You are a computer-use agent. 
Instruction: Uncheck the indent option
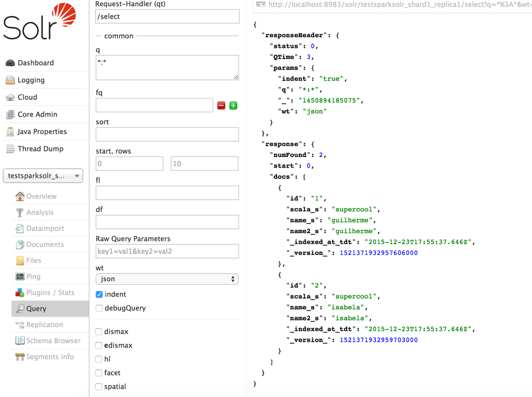point(98,294)
